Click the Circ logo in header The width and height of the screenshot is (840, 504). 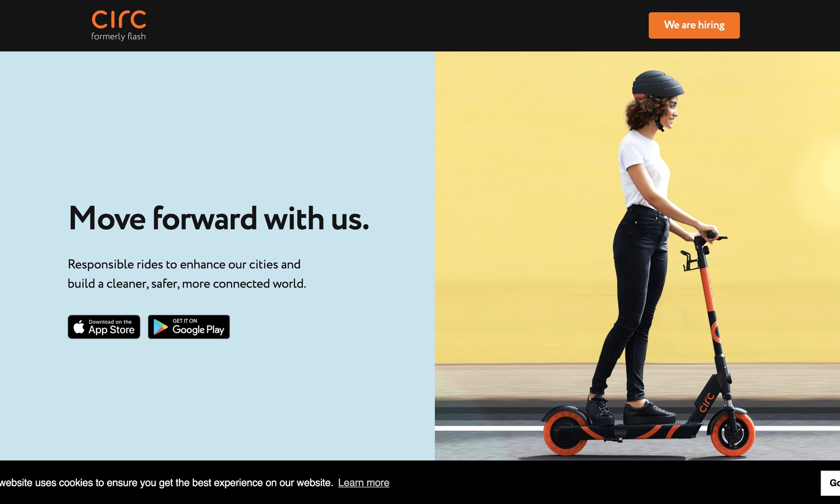point(118,19)
